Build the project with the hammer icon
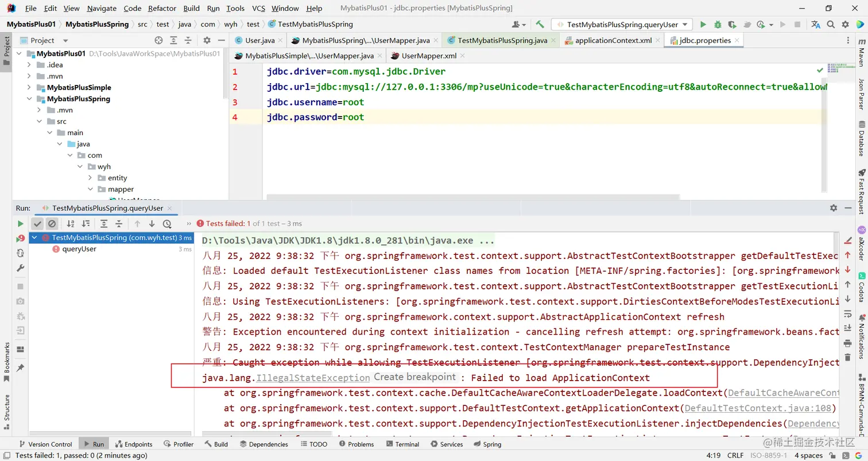 click(540, 25)
